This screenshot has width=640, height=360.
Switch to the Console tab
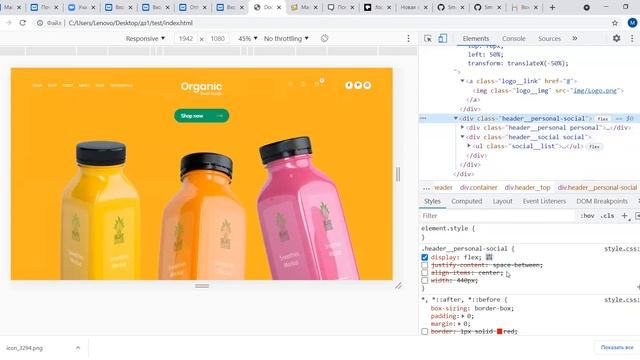click(x=513, y=38)
